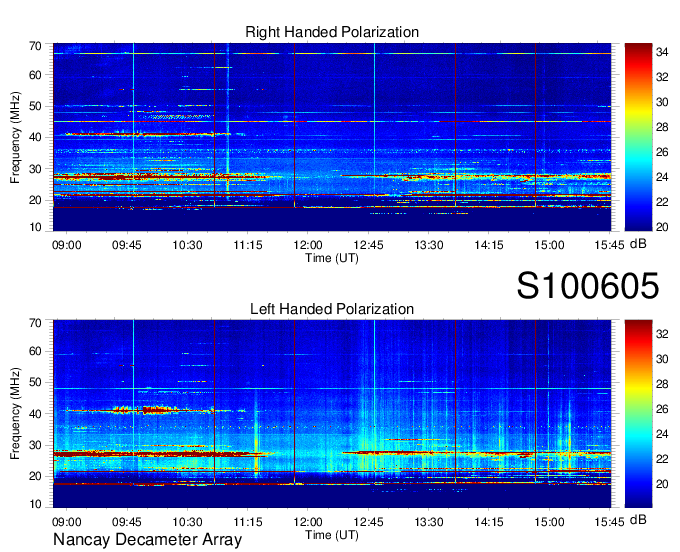Screen dimensions: 680x552
Task: Click "Time (UT)" label under Left Handed plot
Action: coord(332,535)
